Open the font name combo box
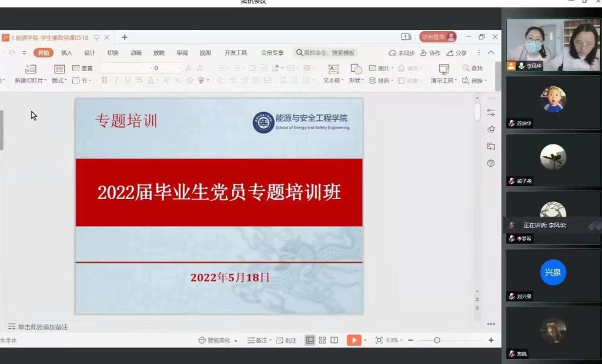The width and height of the screenshot is (602, 364). (125, 68)
